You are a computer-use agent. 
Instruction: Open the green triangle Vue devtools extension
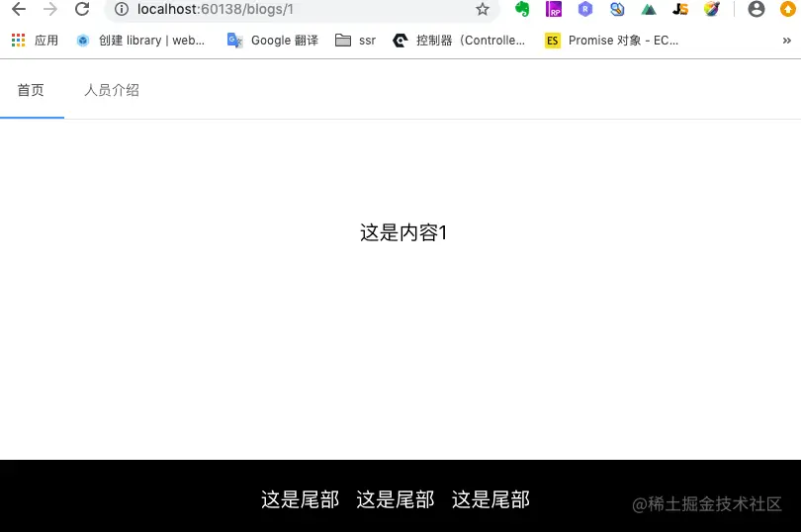(x=649, y=9)
